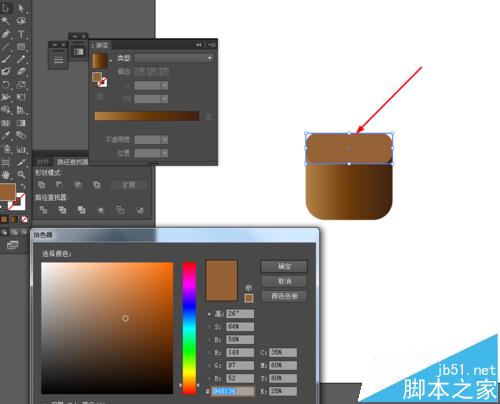Screen dimensions: 500x404
Task: Set toolbar paint mode to None
Action: coord(24,219)
